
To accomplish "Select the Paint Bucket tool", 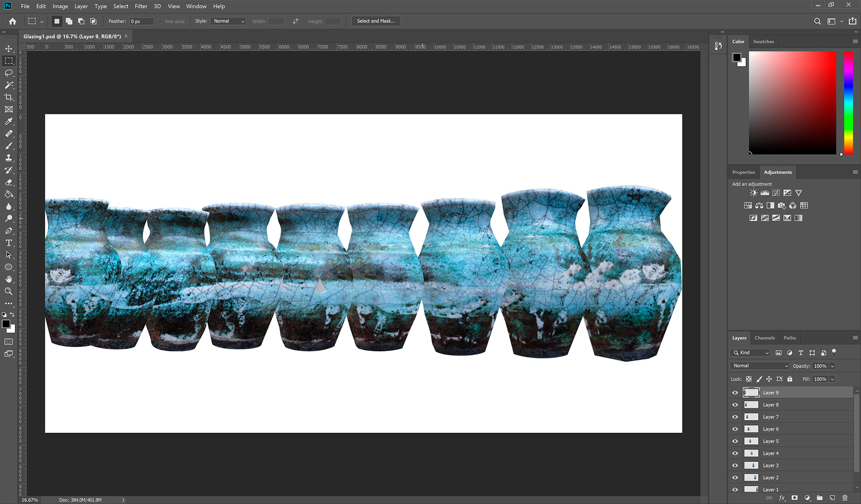I will 9,194.
